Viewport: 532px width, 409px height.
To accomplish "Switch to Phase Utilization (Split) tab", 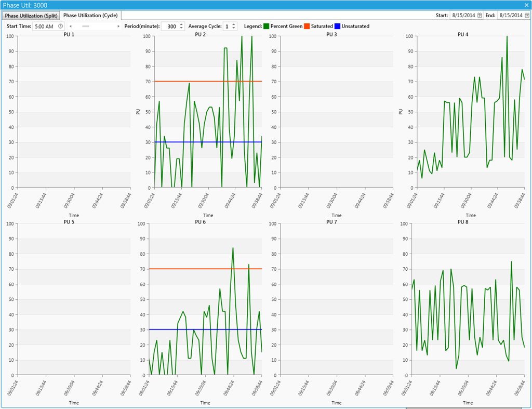I will tap(31, 16).
